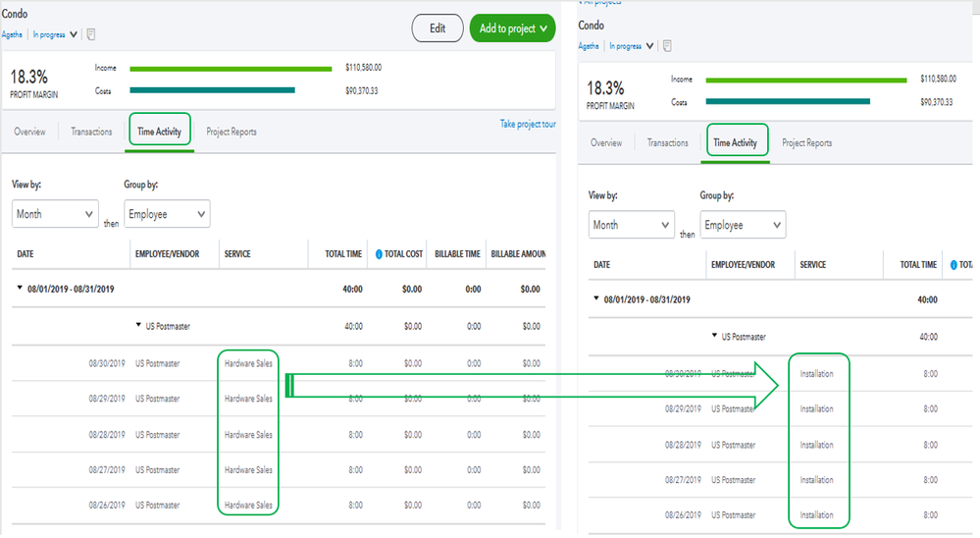Click the notes icon beside In progress, left panel
This screenshot has width=980, height=538.
click(90, 34)
